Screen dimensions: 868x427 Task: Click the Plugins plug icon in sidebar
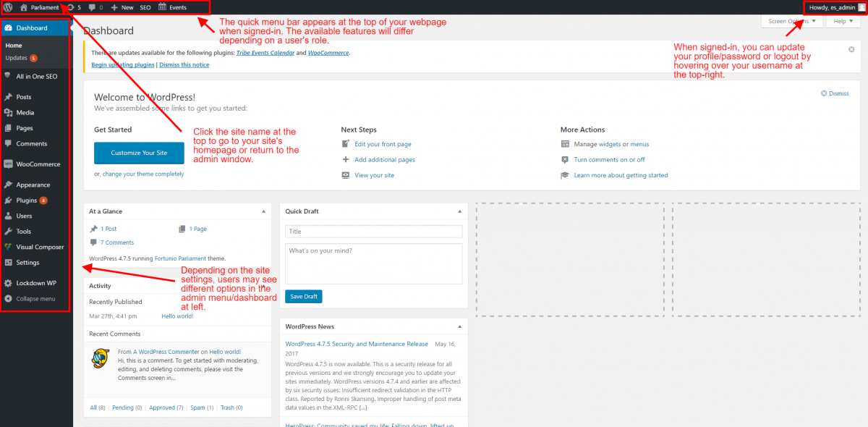click(x=8, y=200)
